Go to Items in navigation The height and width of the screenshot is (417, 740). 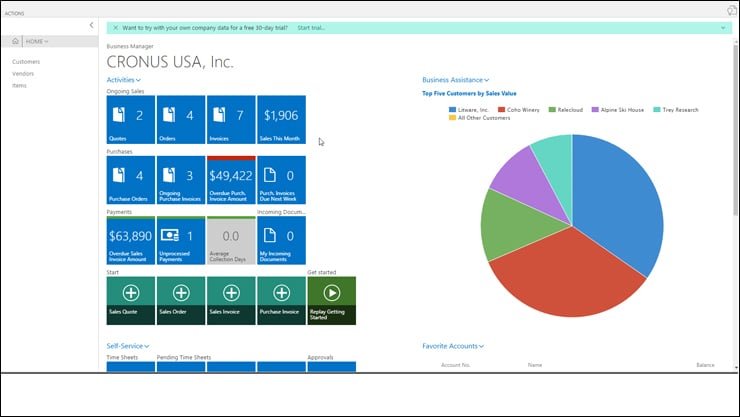click(19, 85)
